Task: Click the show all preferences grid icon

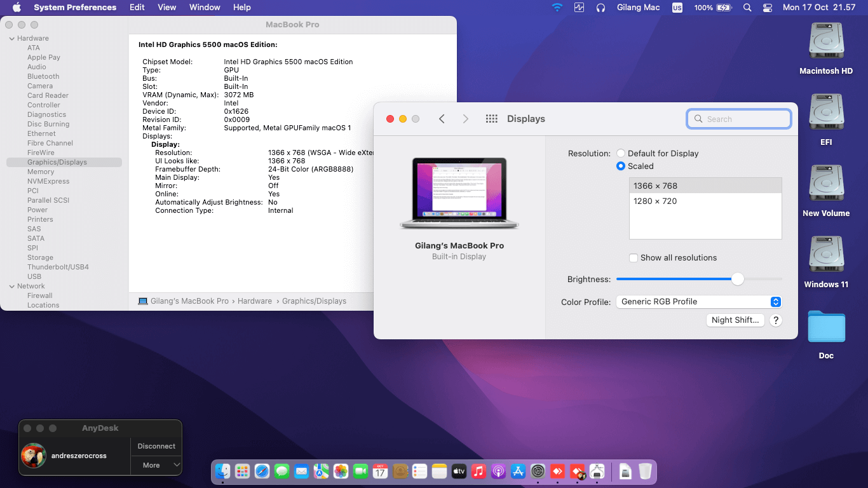Action: tap(491, 119)
